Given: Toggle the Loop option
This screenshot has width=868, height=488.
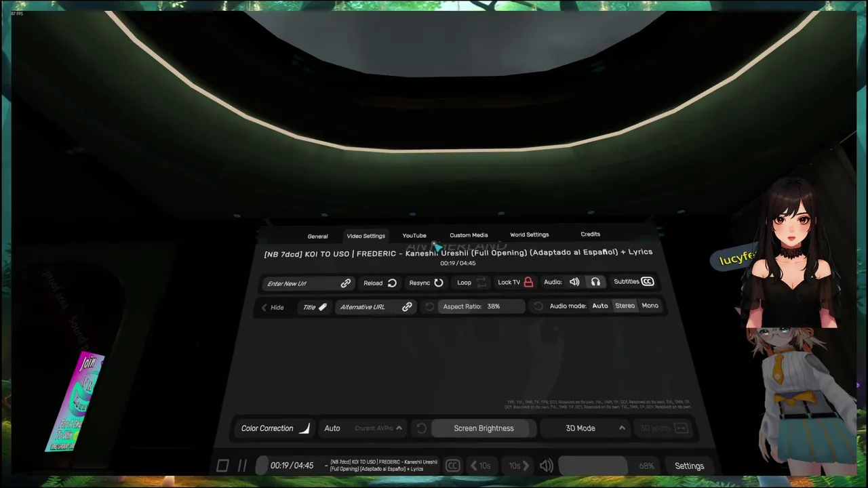Looking at the screenshot, I should click(473, 282).
